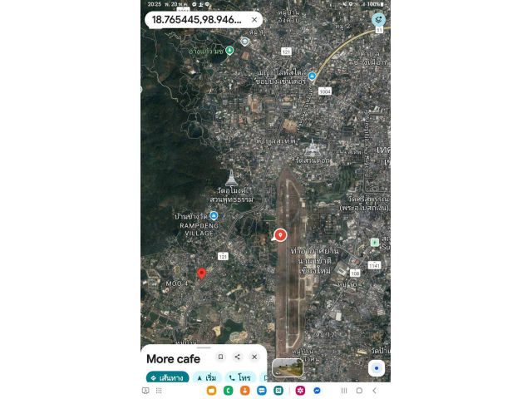Save More cafe with the bookmark icon

coord(220,357)
